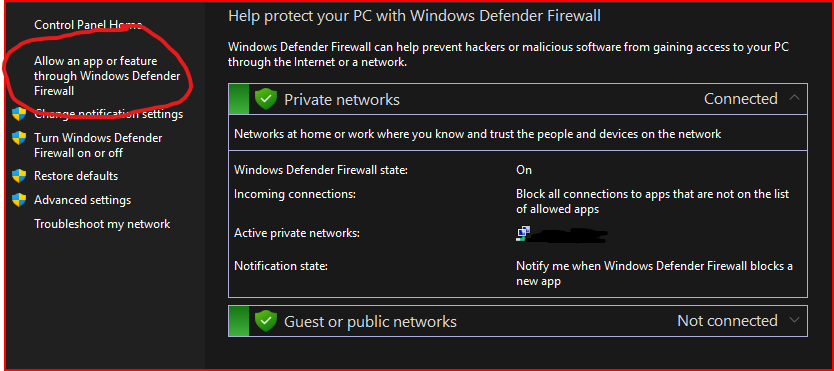Click the Guest or public networks header title
The width and height of the screenshot is (834, 371).
(370, 321)
